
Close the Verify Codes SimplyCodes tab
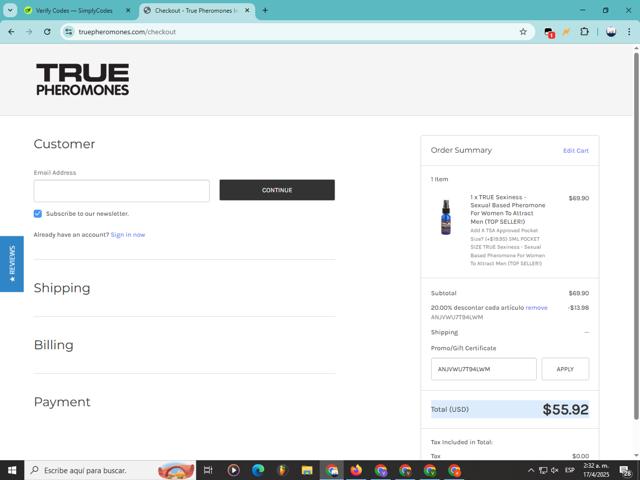click(128, 11)
